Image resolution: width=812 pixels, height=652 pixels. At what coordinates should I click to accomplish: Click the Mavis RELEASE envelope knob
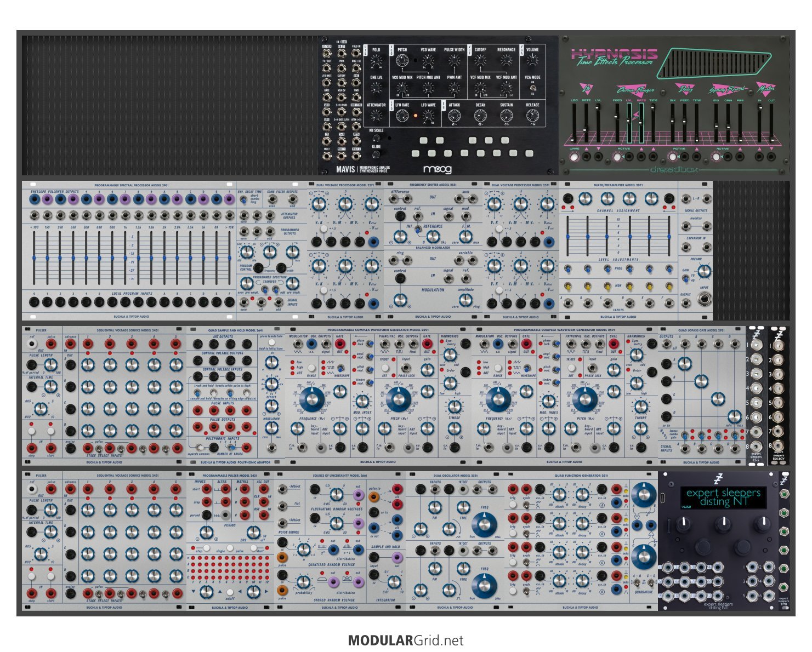click(x=532, y=116)
